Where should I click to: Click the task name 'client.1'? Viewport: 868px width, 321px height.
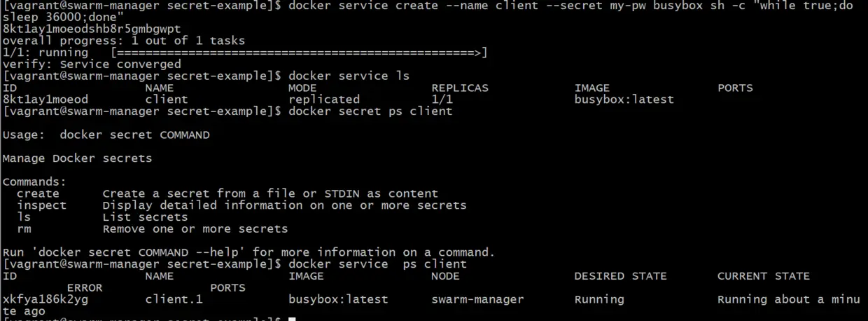(174, 299)
